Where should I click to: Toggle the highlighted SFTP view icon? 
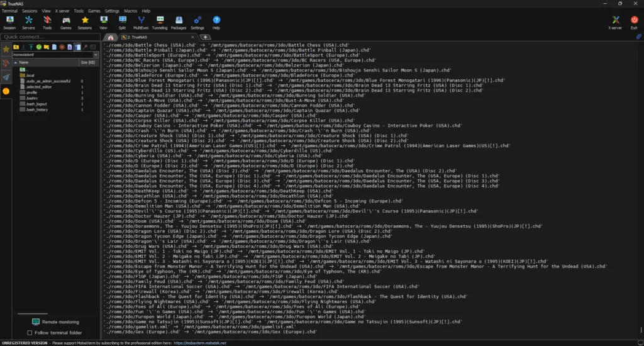[77, 47]
